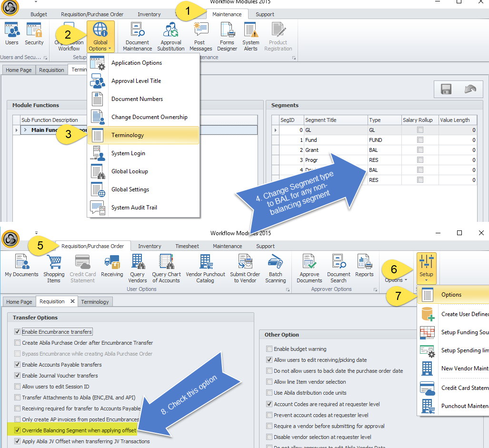Screen dimensions: 489x448
Task: Open the Document Maintenance tool
Action: [x=137, y=36]
